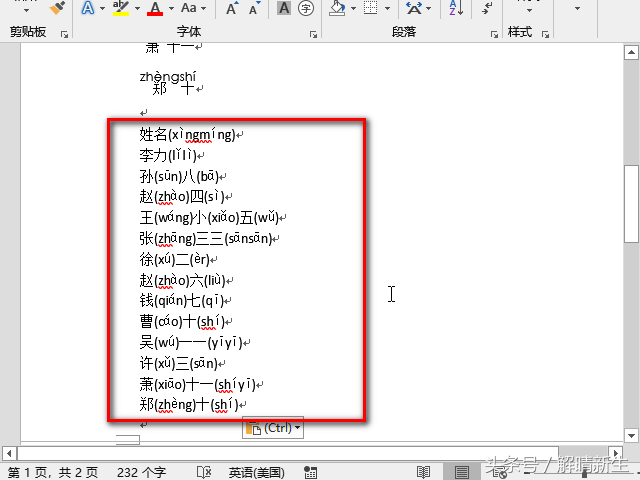640x480 pixels.
Task: Click line '姓名(xìngmíng)' in document
Action: tap(188, 134)
